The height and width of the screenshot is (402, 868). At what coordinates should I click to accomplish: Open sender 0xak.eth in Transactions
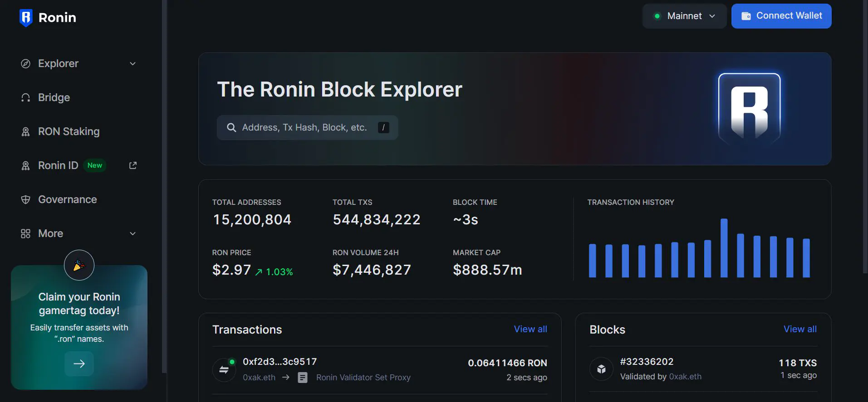click(x=259, y=377)
